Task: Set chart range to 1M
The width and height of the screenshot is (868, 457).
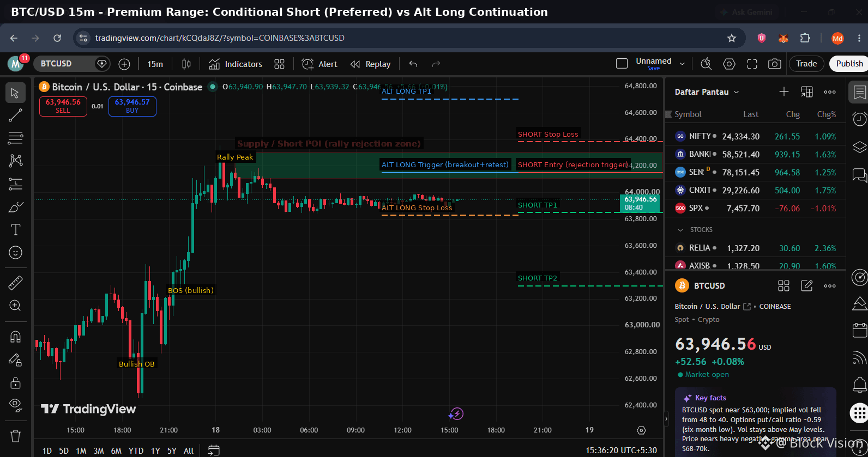Action: click(81, 450)
